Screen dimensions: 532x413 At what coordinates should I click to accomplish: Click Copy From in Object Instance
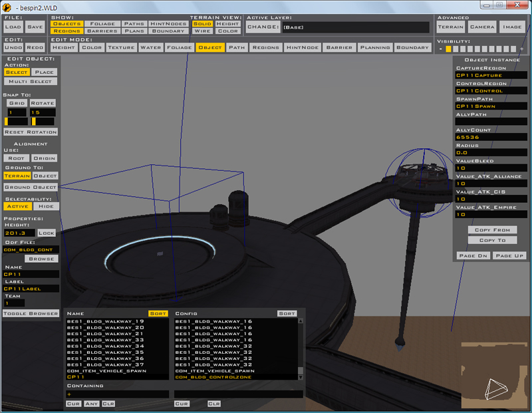pos(492,229)
